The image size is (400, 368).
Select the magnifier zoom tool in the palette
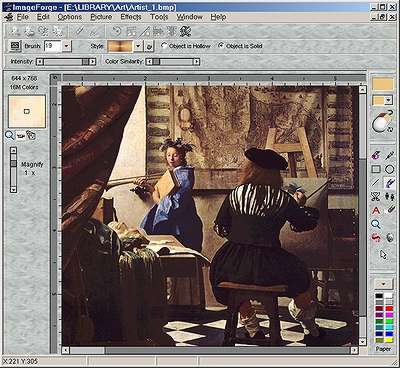(x=376, y=224)
